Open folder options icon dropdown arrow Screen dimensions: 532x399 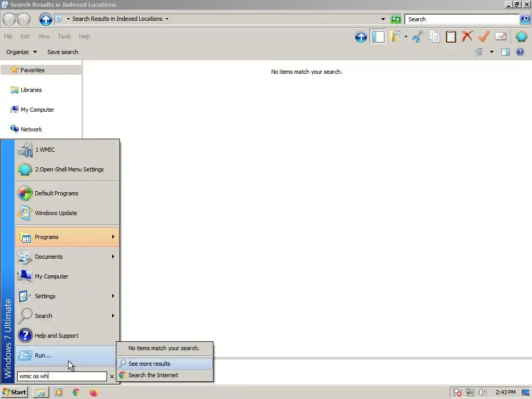[x=406, y=37]
